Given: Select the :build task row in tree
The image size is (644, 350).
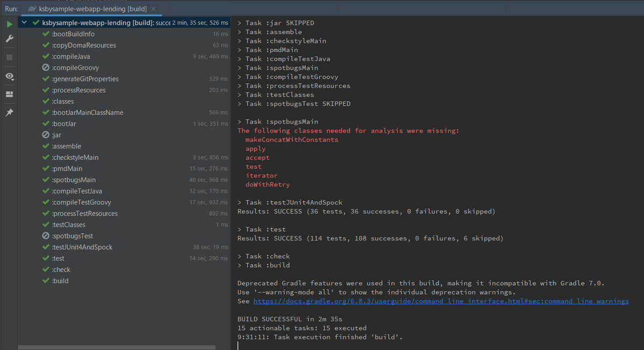Looking at the screenshot, I should 124,281.
